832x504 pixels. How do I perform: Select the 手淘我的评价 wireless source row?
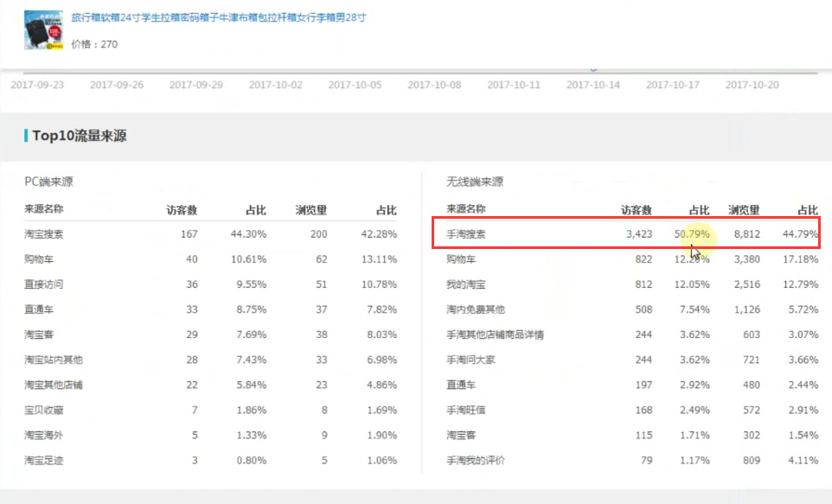476,461
